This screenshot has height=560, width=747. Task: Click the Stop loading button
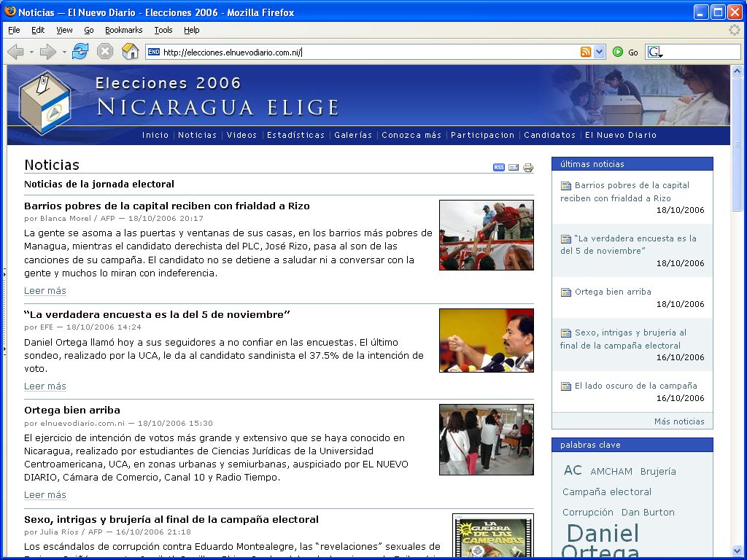(x=105, y=52)
